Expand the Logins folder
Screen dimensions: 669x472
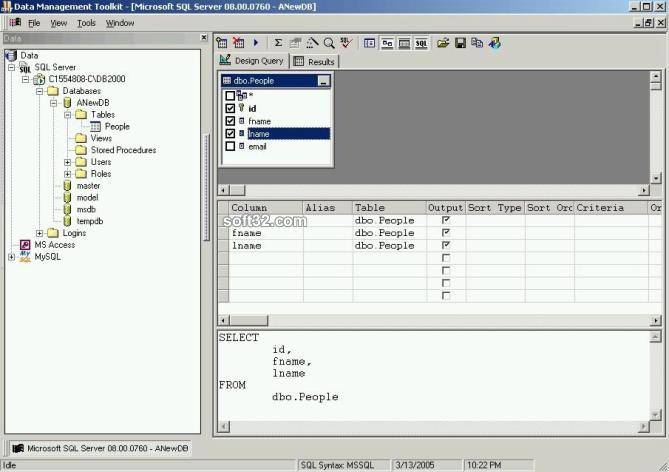pos(40,233)
